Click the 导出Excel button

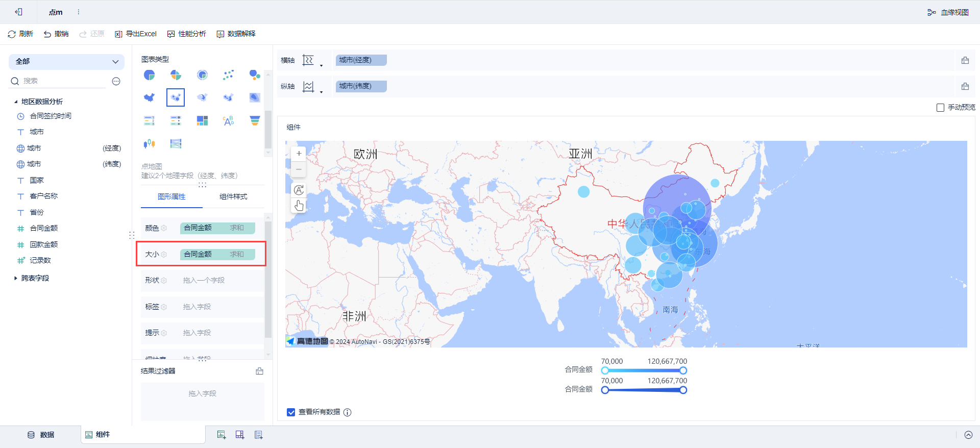point(136,34)
